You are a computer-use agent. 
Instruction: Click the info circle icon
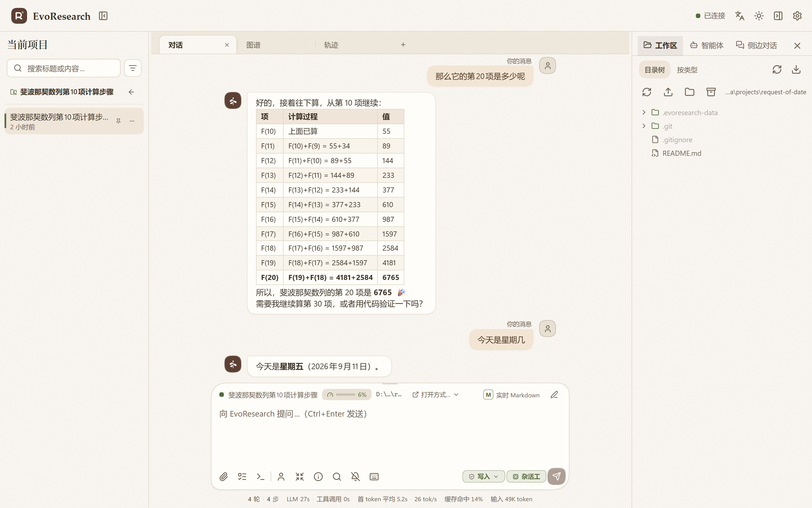[x=318, y=476]
